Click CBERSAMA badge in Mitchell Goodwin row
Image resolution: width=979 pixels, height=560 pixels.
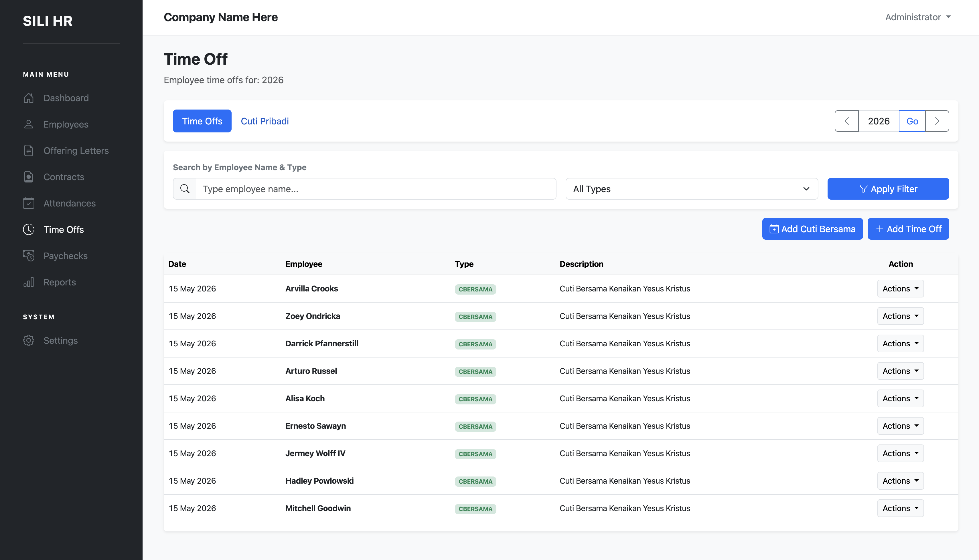475,509
